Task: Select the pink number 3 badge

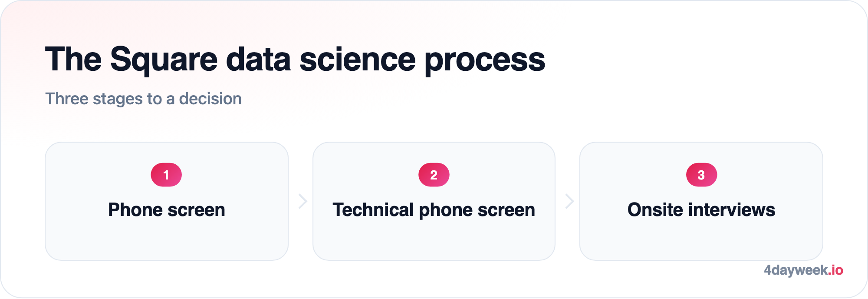Action: 701,175
